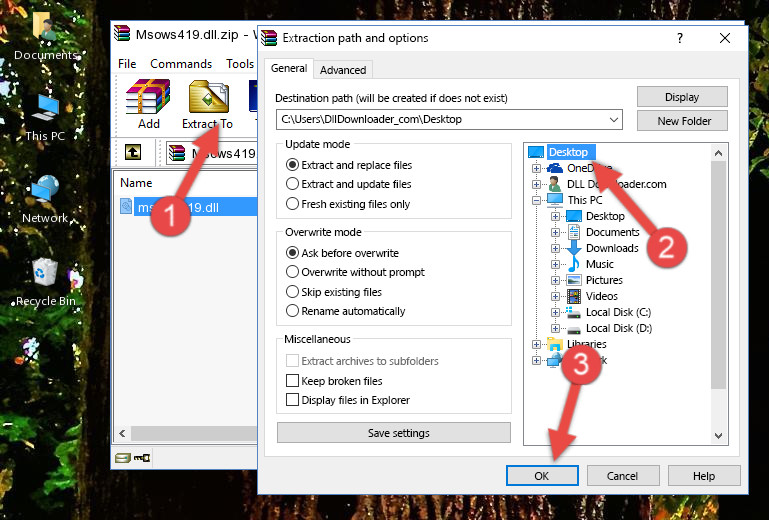Select Skip existing files option
The width and height of the screenshot is (769, 520).
pos(292,291)
